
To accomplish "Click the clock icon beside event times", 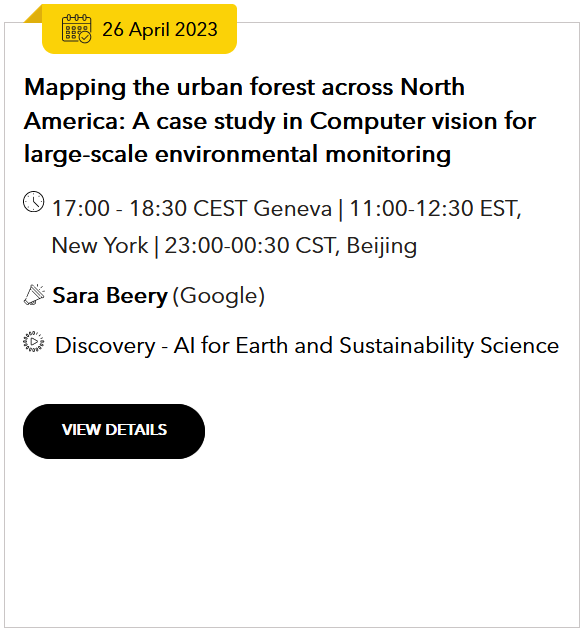I will 33,202.
